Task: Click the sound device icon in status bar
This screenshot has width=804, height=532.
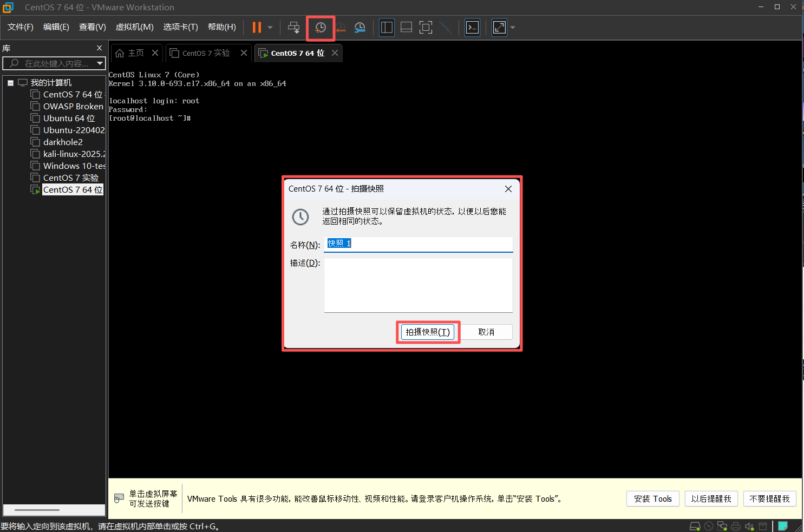Action: point(750,526)
